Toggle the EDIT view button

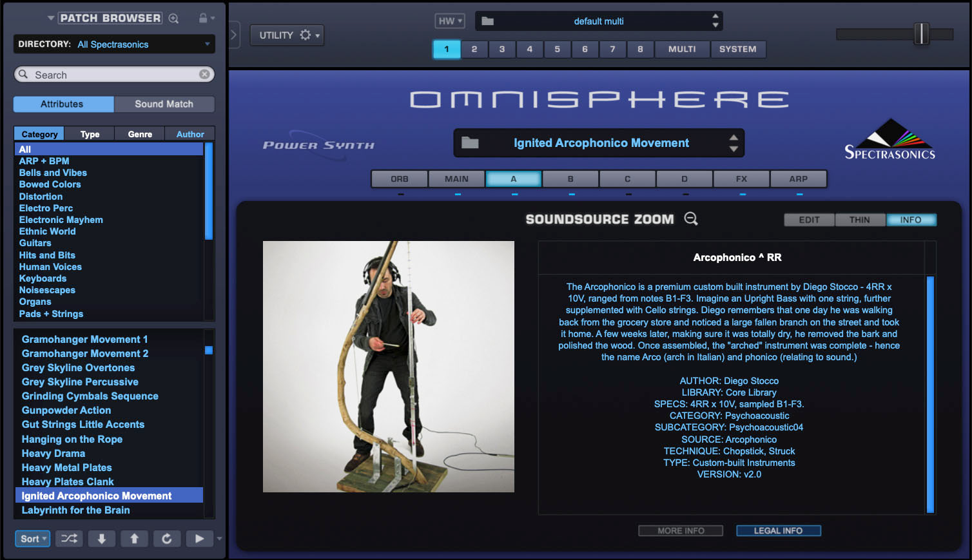coord(809,220)
